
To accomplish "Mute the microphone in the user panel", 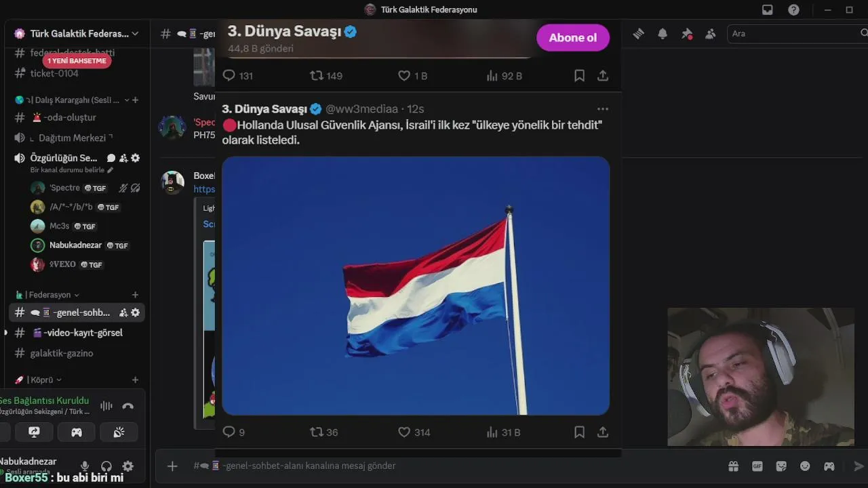I will click(85, 466).
